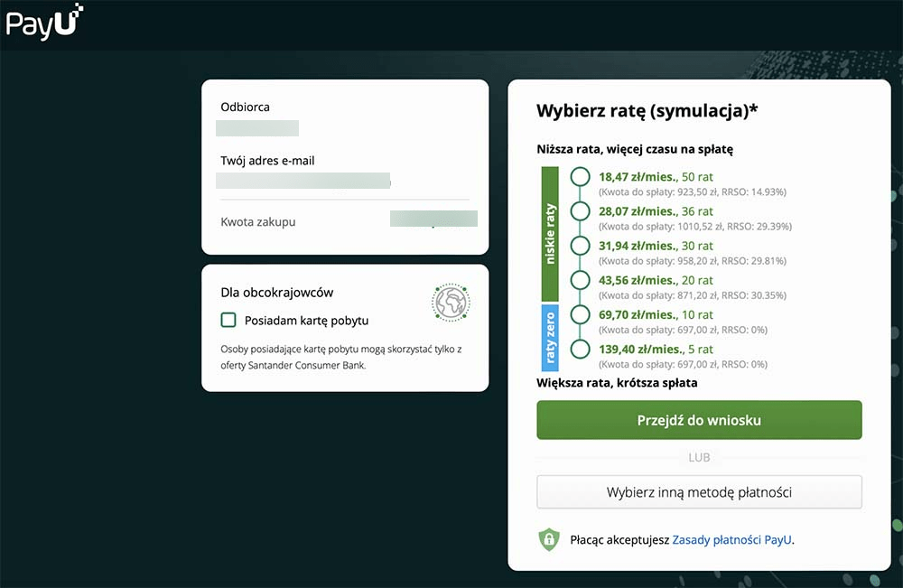903x588 pixels.
Task: Enable the Posiadam kartę pobytu checkbox
Action: coord(228,320)
